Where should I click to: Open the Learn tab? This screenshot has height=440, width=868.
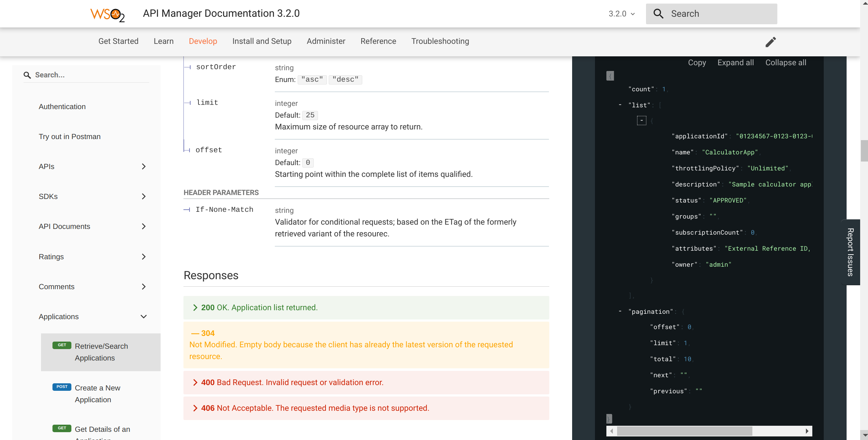click(164, 41)
